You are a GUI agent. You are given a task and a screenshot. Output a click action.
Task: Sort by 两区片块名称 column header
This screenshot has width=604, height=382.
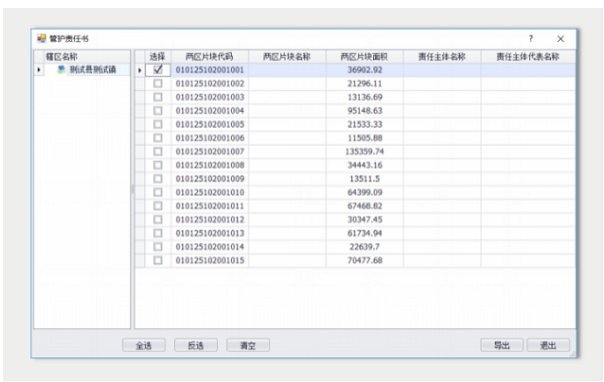pos(287,57)
